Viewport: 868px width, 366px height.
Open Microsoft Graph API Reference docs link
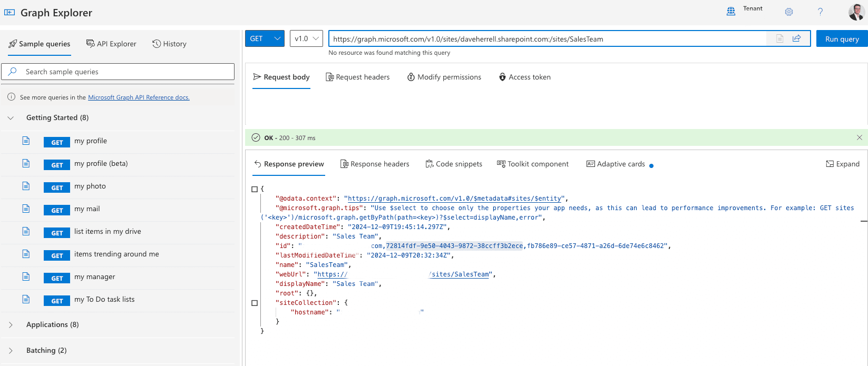point(139,97)
